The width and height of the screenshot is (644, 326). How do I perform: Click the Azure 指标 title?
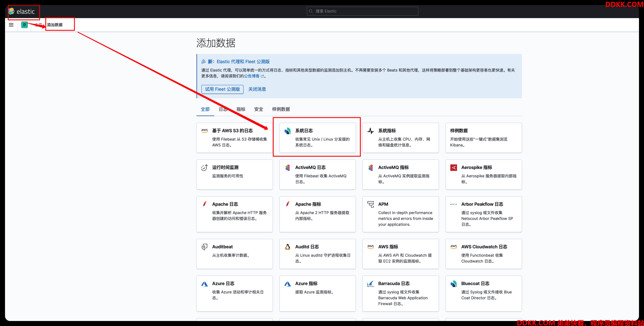point(306,284)
